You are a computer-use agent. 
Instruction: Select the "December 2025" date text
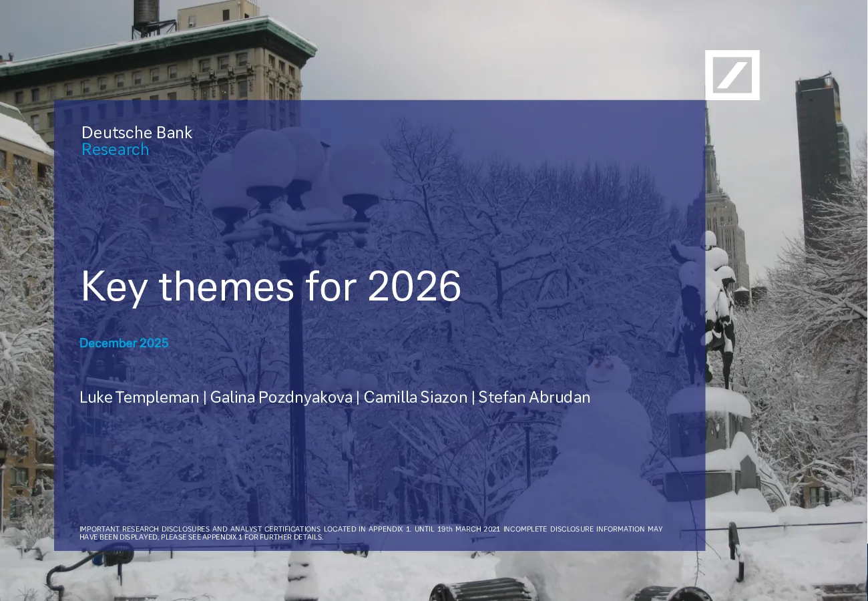pos(124,343)
